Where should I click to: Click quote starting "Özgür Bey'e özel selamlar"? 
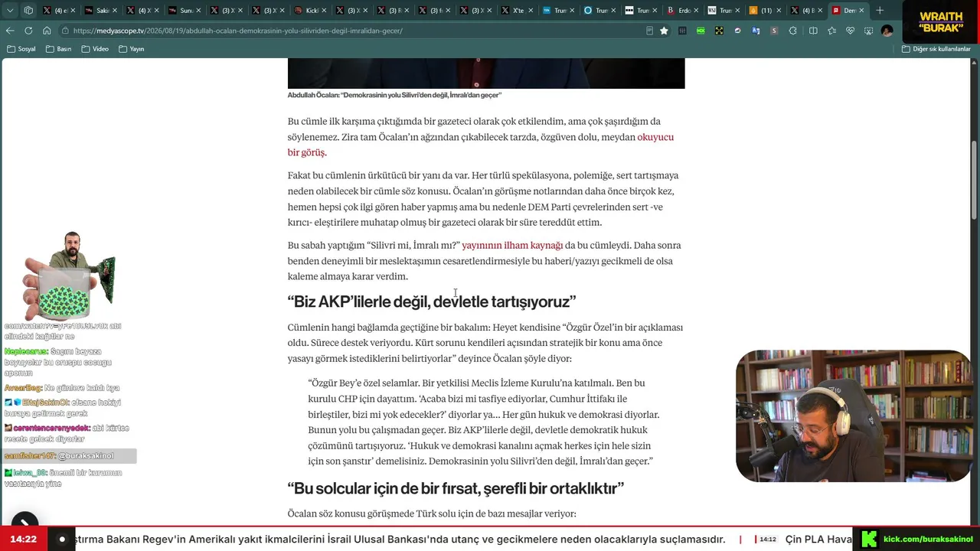click(484, 422)
